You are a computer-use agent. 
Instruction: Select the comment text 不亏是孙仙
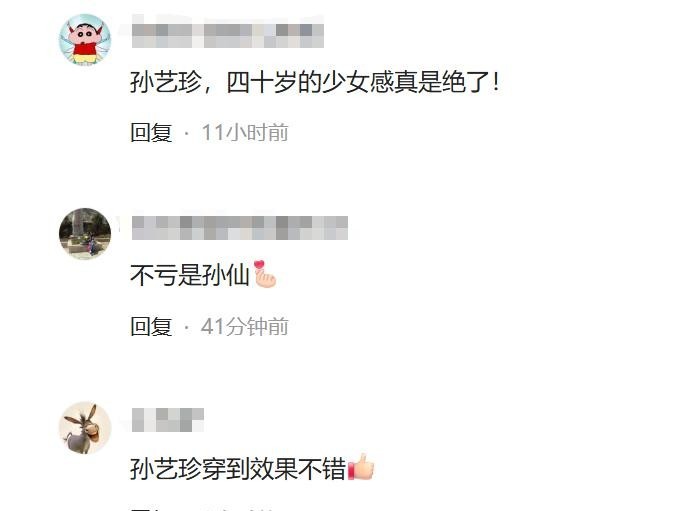[x=190, y=275]
